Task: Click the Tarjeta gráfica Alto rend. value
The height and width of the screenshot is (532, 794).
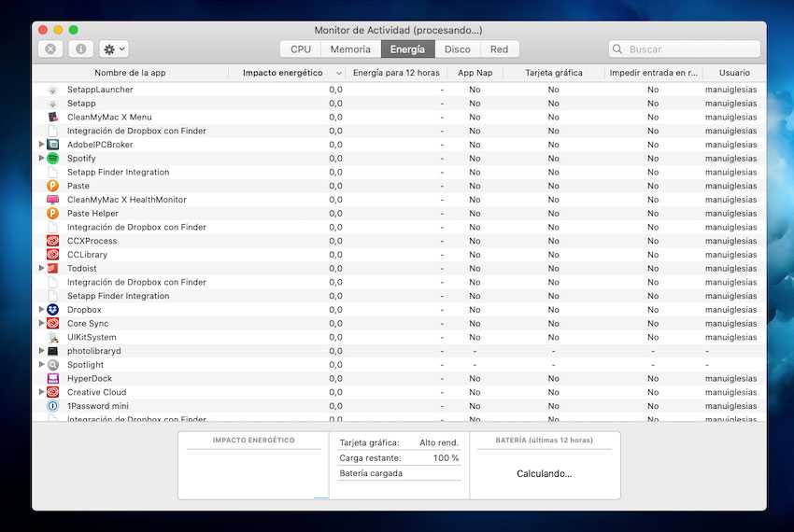Action: [438, 443]
